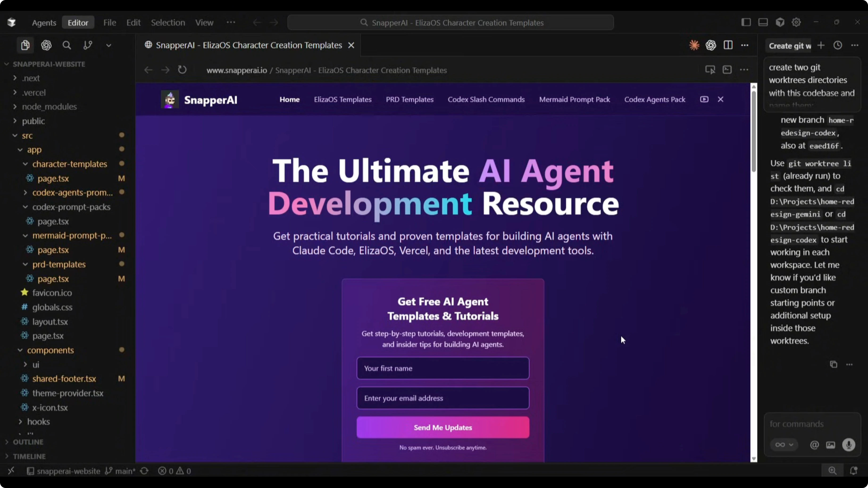Open the Selection menu
This screenshot has width=868, height=488.
pyautogui.click(x=168, y=23)
